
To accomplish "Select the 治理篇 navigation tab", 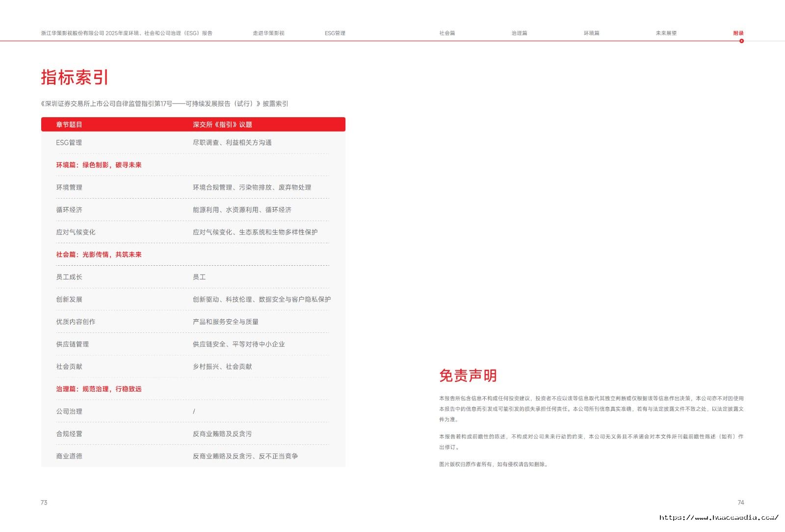I will click(519, 33).
